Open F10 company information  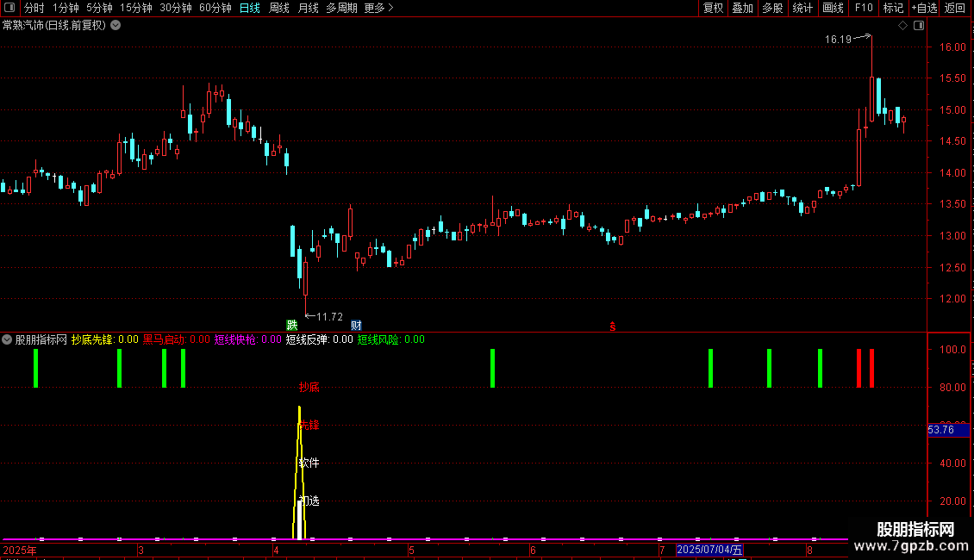[x=864, y=8]
